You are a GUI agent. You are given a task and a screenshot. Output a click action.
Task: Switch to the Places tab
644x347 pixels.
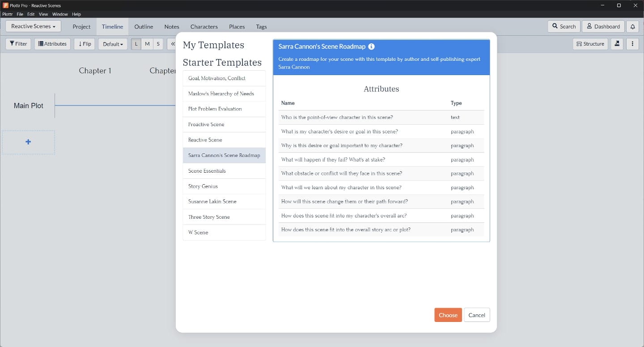[237, 27]
